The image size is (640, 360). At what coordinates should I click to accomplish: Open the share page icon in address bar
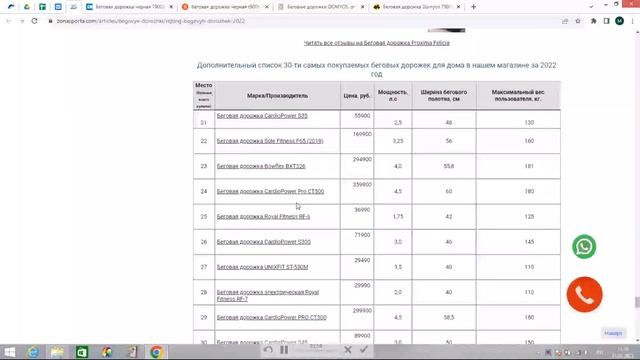(565, 21)
